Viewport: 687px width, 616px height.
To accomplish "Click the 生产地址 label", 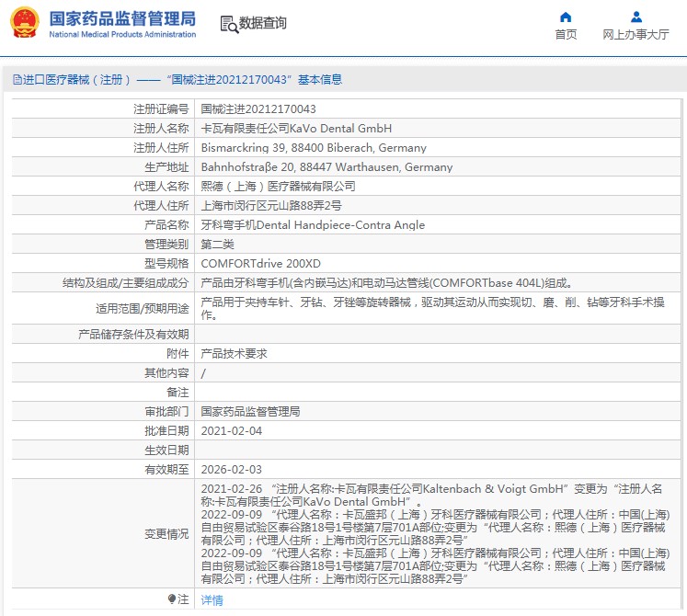I will 166,167.
